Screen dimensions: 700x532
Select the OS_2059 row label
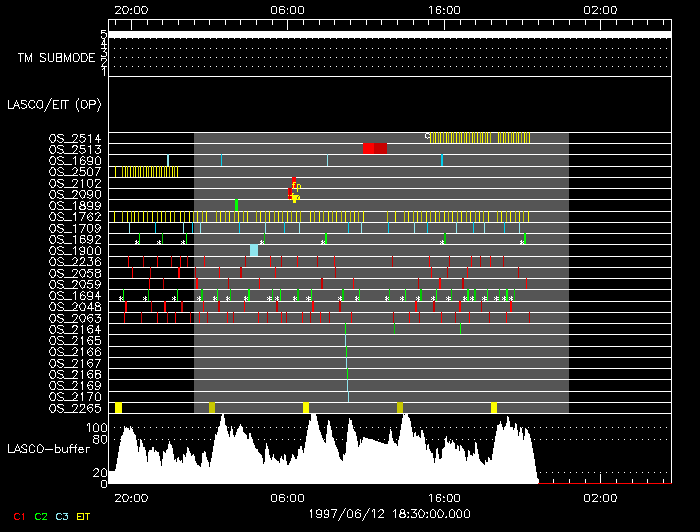pyautogui.click(x=75, y=284)
